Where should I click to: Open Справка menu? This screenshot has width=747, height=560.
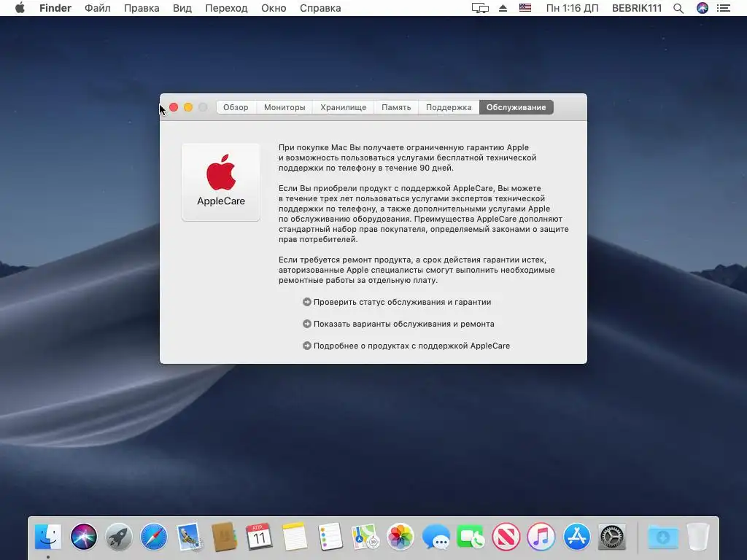(320, 8)
